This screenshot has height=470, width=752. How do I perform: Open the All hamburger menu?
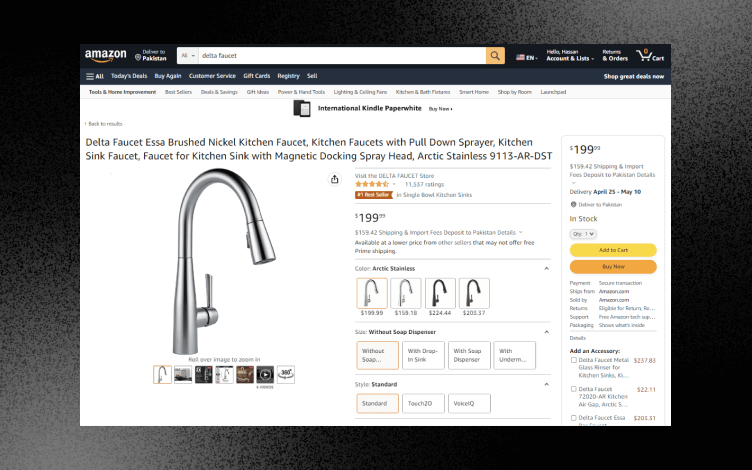pyautogui.click(x=94, y=76)
